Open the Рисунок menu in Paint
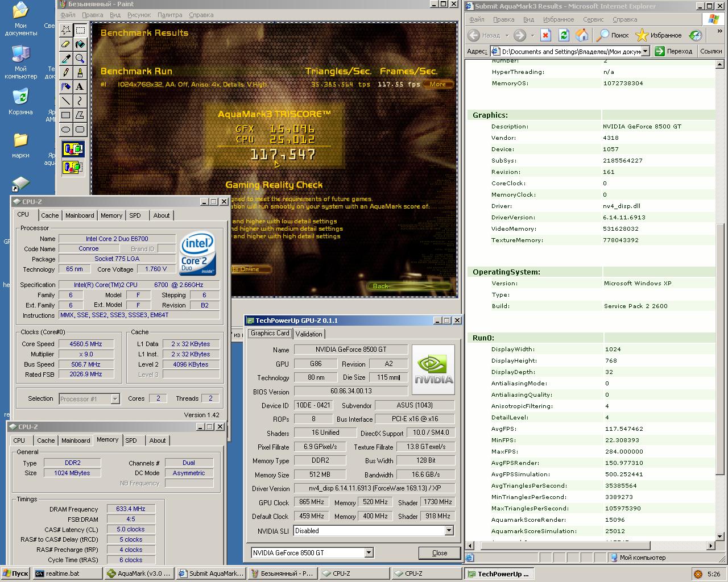 click(139, 15)
